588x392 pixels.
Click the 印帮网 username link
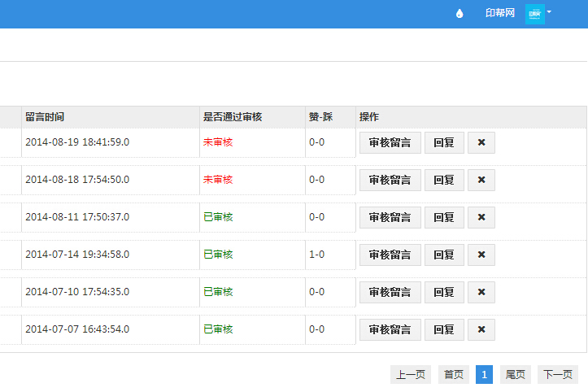click(500, 14)
